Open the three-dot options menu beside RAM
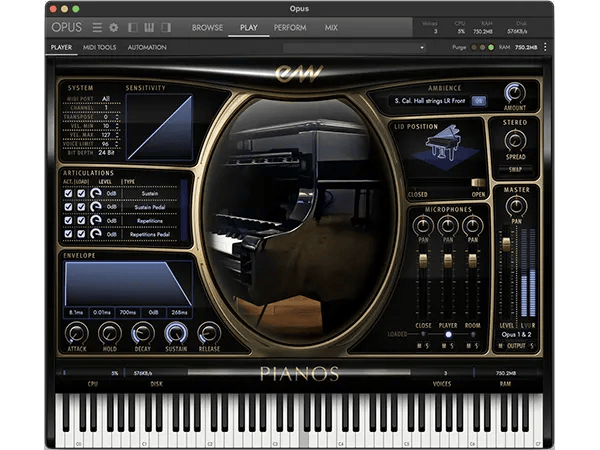 tap(545, 47)
